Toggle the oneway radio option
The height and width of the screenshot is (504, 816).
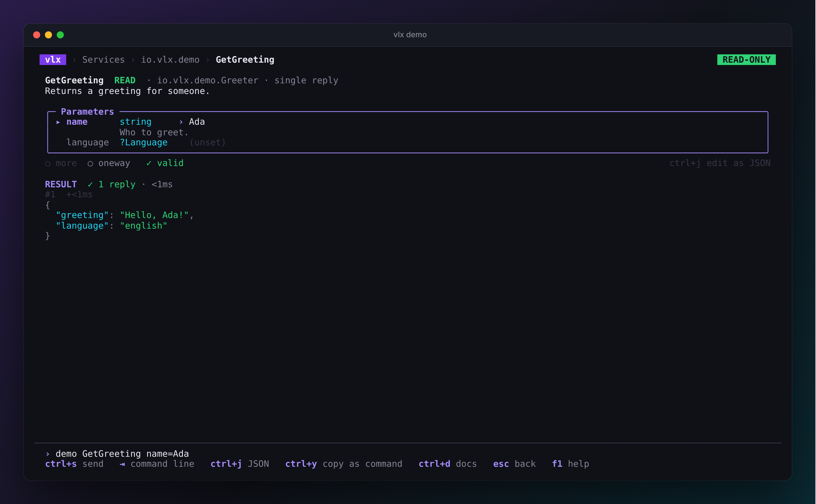pyautogui.click(x=109, y=163)
